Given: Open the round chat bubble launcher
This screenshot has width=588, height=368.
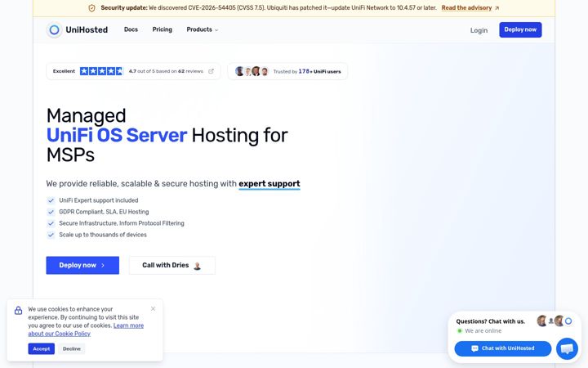Looking at the screenshot, I should (x=567, y=349).
